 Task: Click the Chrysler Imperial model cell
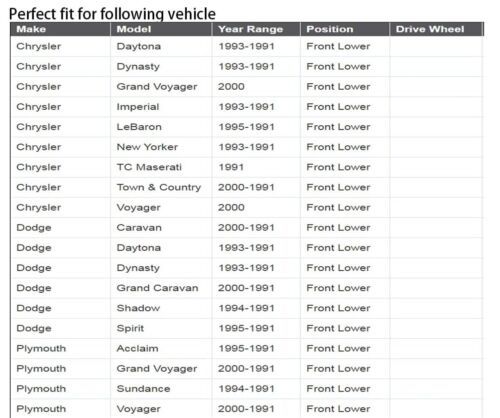click(161, 107)
